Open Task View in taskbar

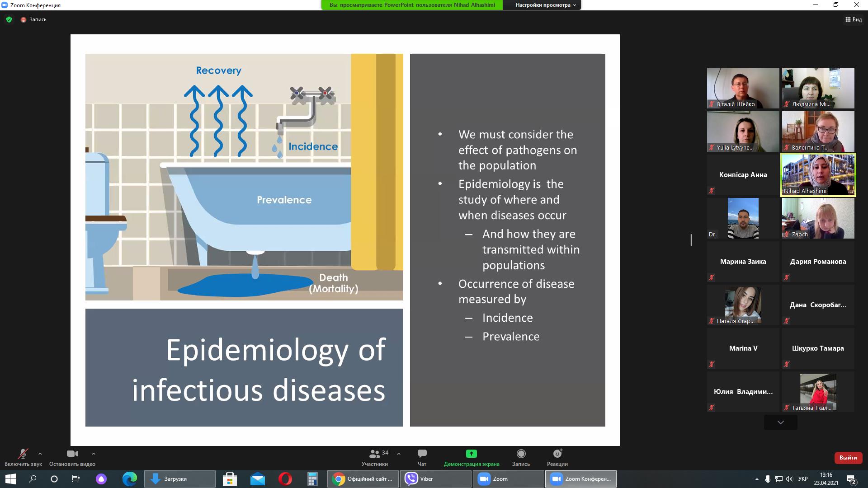(76, 479)
